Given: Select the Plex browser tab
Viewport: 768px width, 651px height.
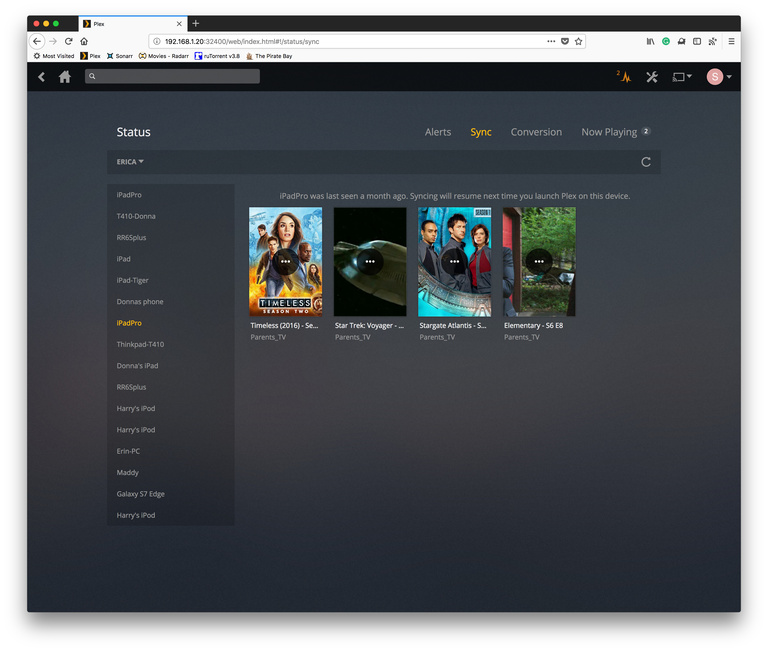Looking at the screenshot, I should pos(133,24).
